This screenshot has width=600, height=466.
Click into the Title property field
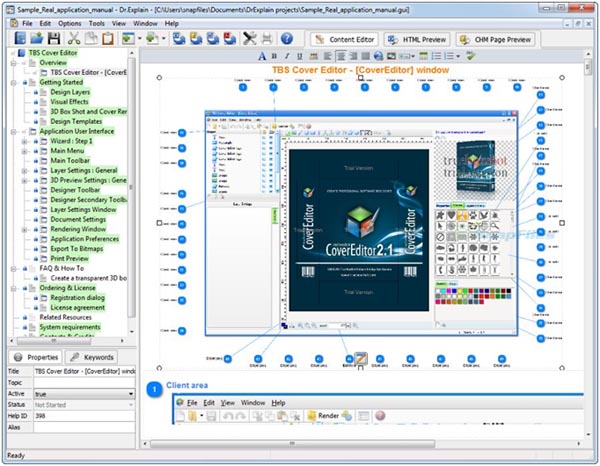pos(85,371)
